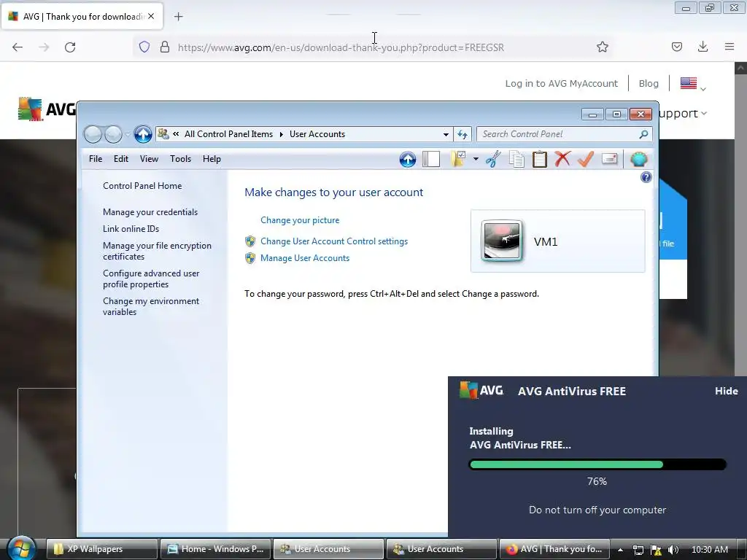This screenshot has width=747, height=560.
Task: Bookmark the page with the star icon
Action: (x=602, y=47)
